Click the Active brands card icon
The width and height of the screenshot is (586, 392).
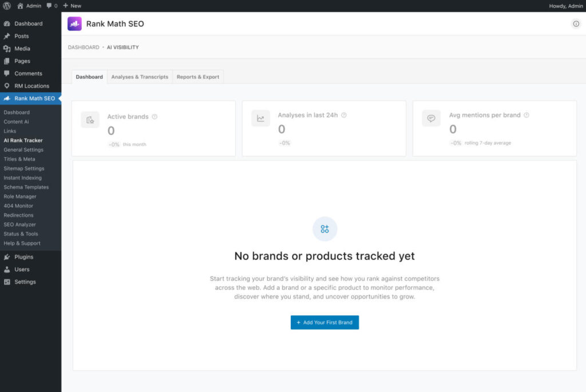click(90, 120)
